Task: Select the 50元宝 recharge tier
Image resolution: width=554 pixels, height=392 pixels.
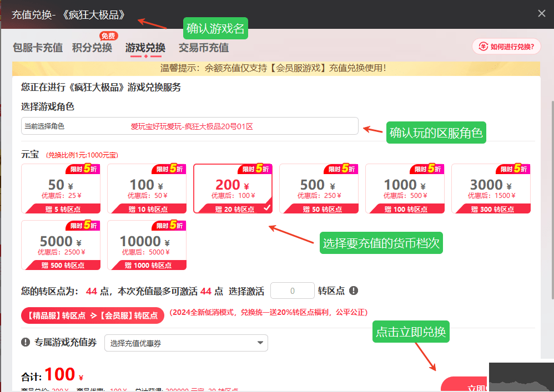Action: pos(61,189)
